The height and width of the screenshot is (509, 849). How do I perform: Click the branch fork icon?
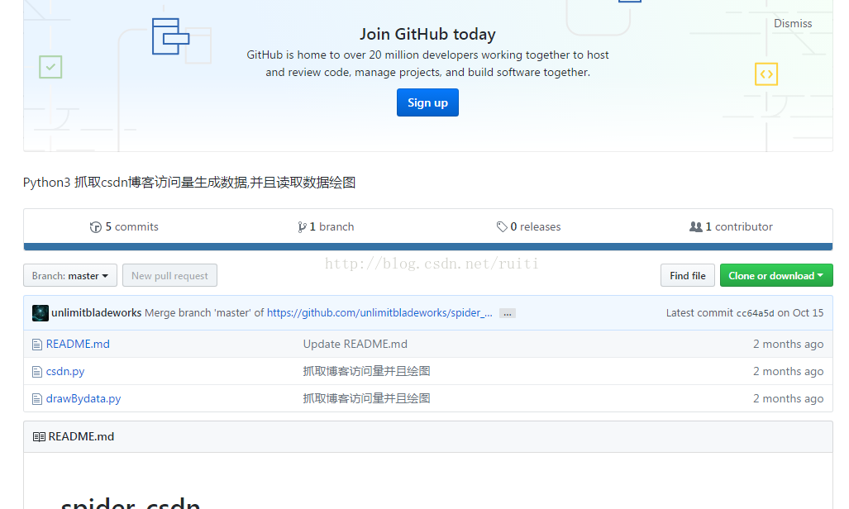pyautogui.click(x=302, y=227)
